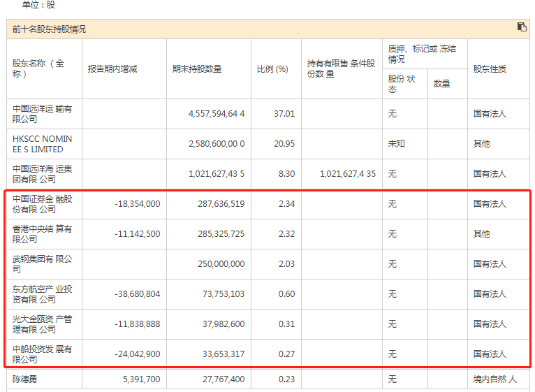Select the value 250,000,000
Screen dimensions: 535x392
click(x=221, y=264)
